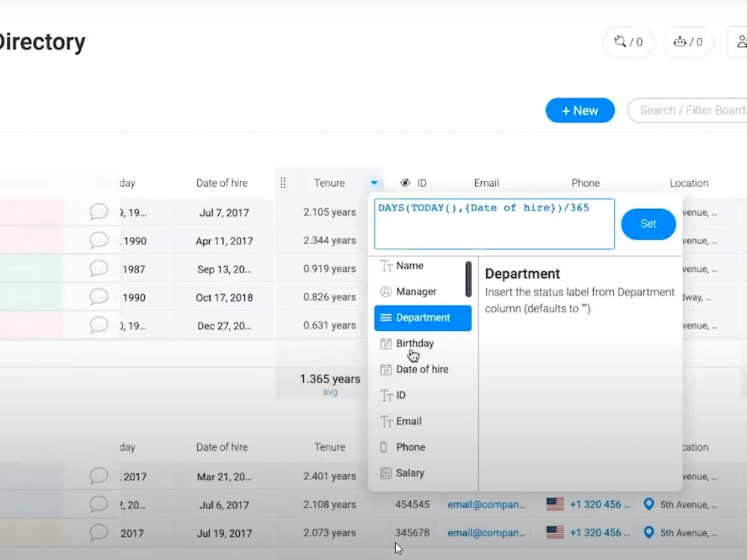Focus the Search / Filter Board field
This screenshot has width=747, height=560.
pyautogui.click(x=689, y=111)
